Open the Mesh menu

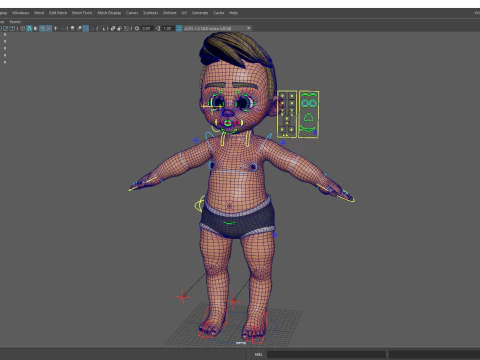point(39,13)
